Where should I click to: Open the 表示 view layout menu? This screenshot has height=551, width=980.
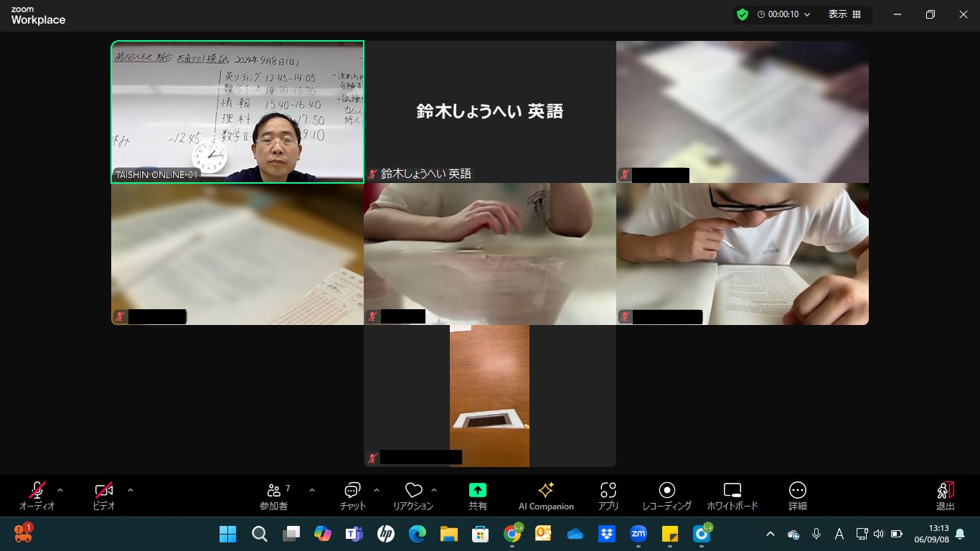point(845,14)
